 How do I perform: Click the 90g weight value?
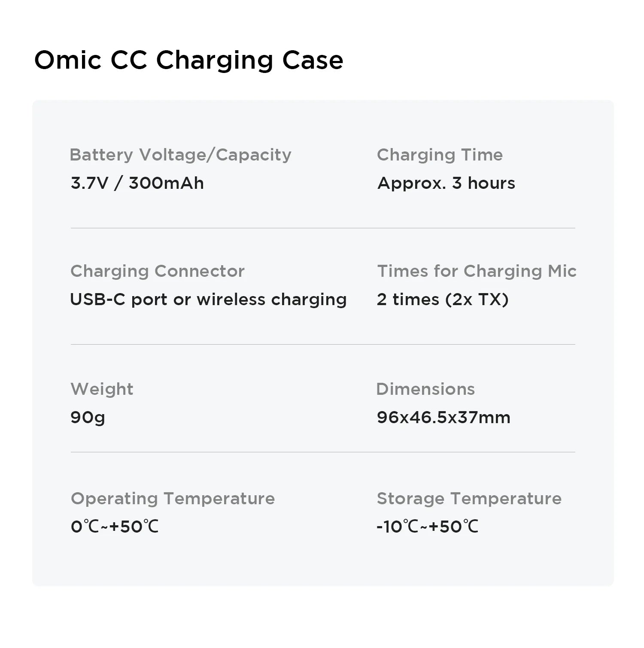(x=88, y=418)
